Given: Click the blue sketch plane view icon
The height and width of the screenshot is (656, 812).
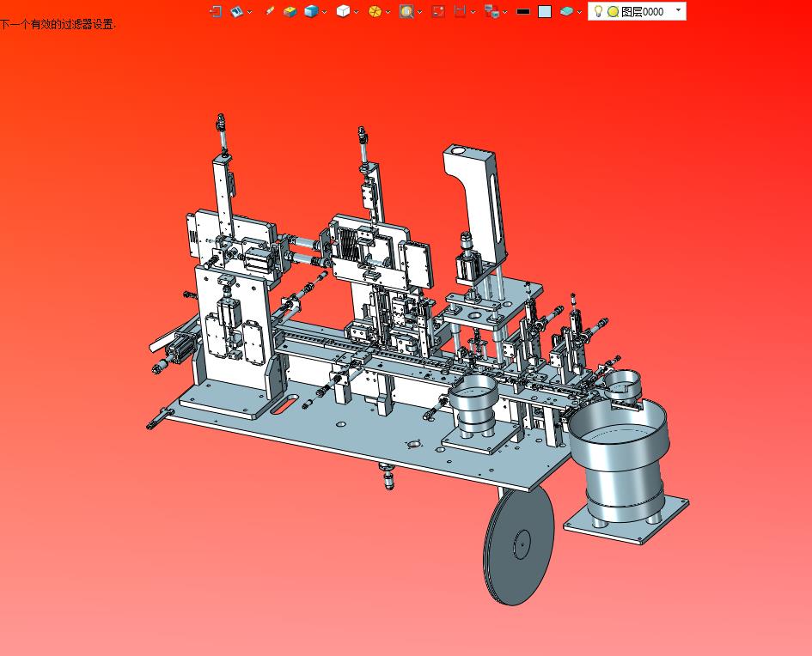Looking at the screenshot, I should point(236,11).
